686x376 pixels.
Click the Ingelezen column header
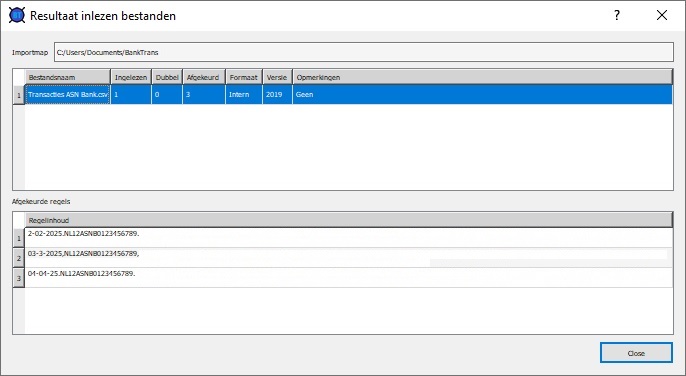click(x=131, y=77)
